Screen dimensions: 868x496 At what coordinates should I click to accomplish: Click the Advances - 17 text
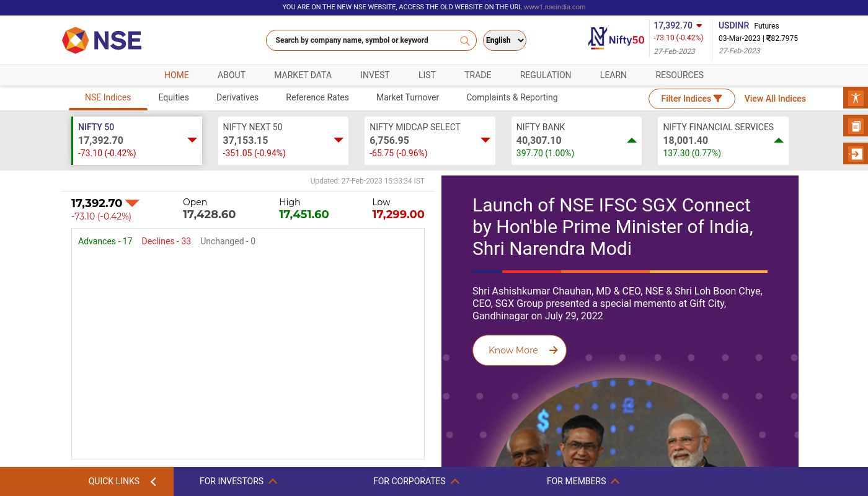pos(105,241)
